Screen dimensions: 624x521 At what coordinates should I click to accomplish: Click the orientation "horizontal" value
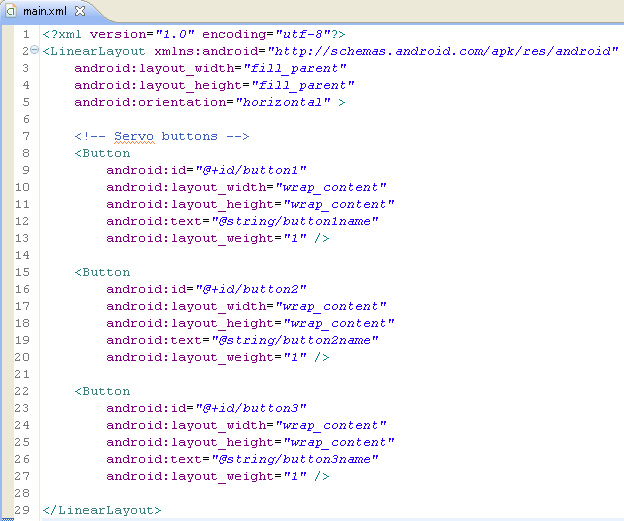pyautogui.click(x=283, y=102)
